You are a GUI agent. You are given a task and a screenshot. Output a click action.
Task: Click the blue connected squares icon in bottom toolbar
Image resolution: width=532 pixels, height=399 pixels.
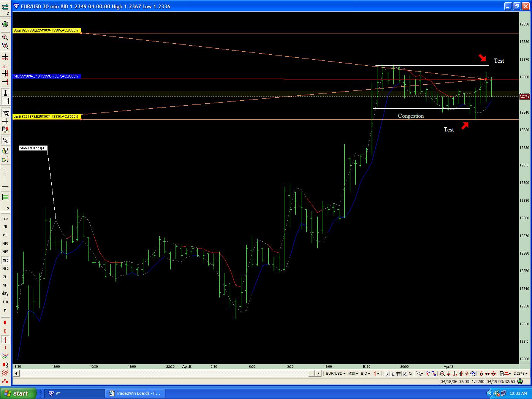click(434, 374)
